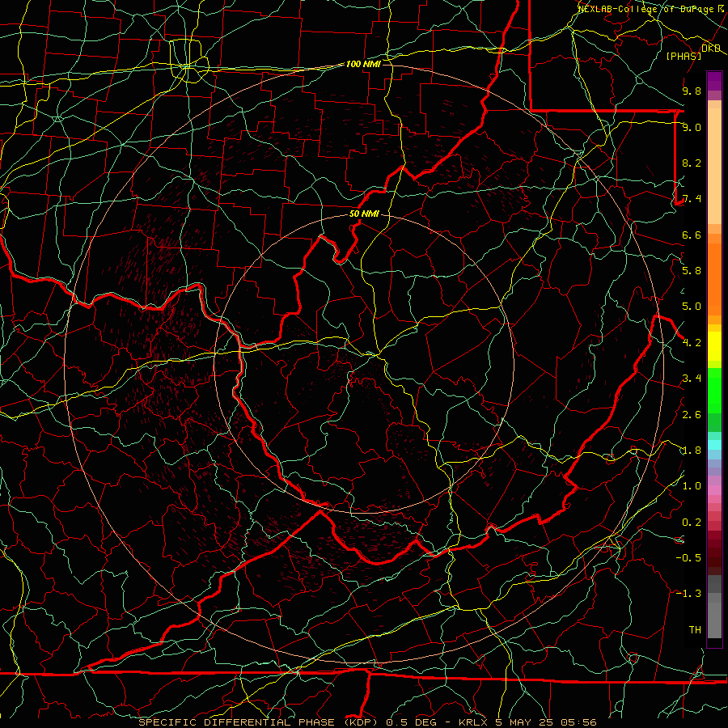The image size is (728, 728).
Task: Click the 5.0 legend value
Action: coord(692,307)
